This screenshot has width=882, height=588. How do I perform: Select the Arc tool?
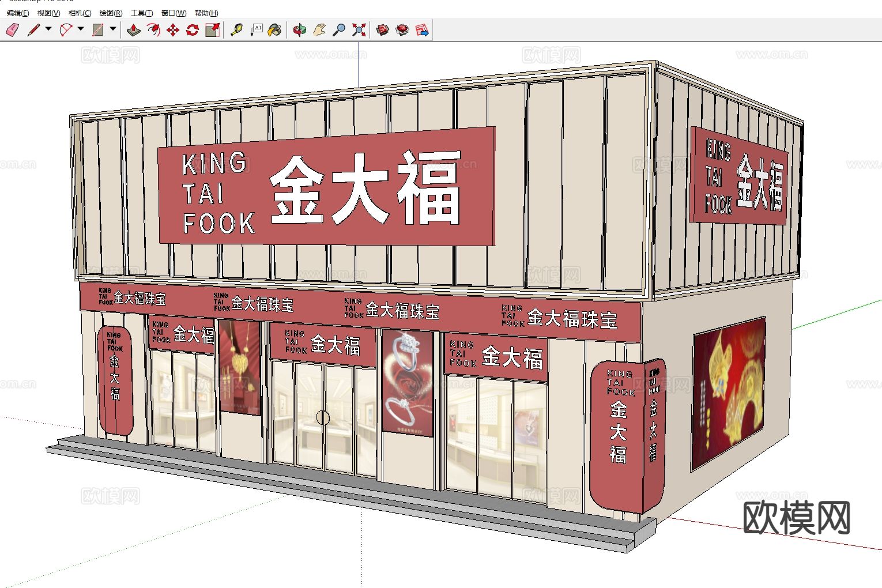(66, 29)
